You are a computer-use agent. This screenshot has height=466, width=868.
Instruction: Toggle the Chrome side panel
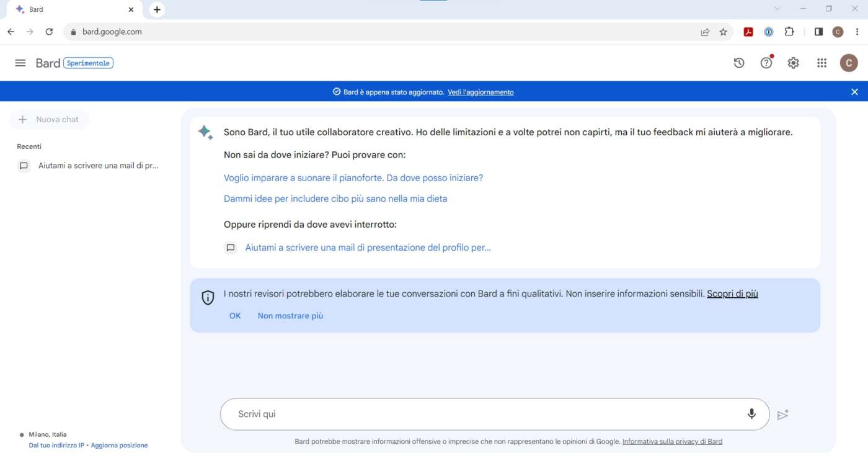pyautogui.click(x=818, y=32)
